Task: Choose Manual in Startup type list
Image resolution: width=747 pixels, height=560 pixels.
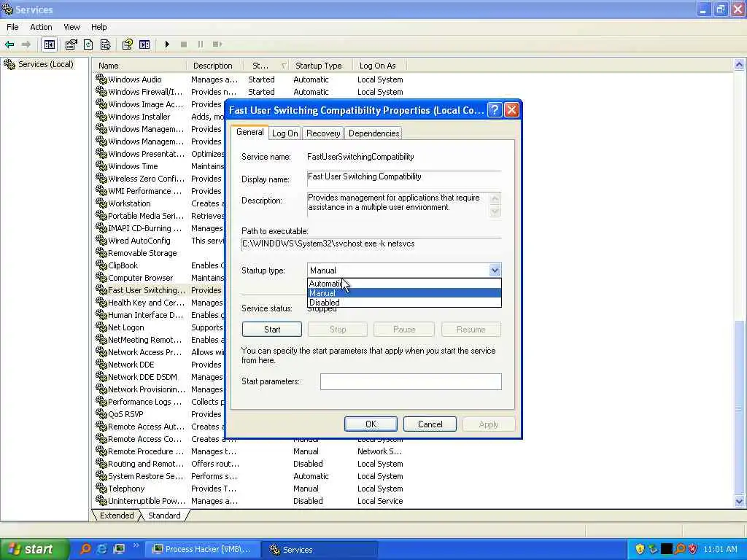Action: click(x=404, y=293)
